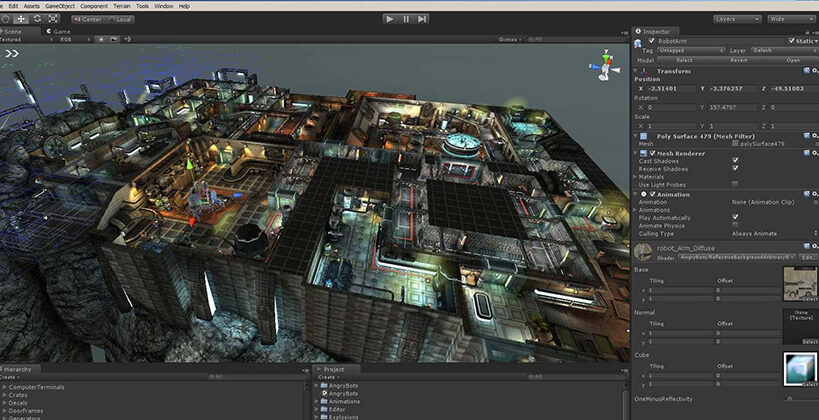
Task: Click the Mesh Filter component icon
Action: pyautogui.click(x=644, y=136)
